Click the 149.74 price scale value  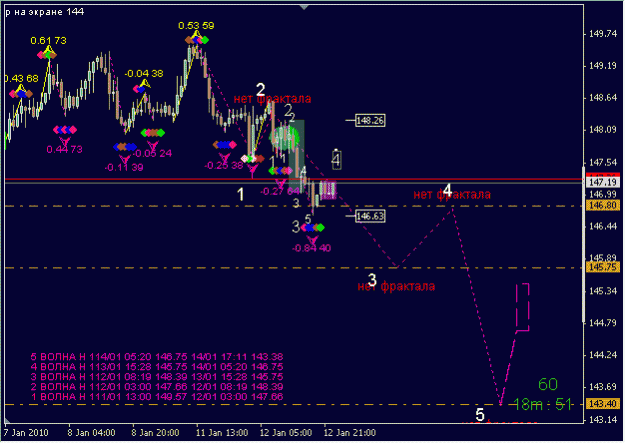click(x=603, y=34)
